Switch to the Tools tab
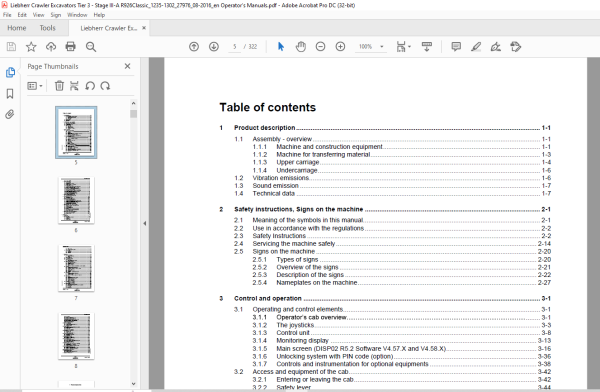Image resolution: width=600 pixels, height=392 pixels. [x=47, y=28]
